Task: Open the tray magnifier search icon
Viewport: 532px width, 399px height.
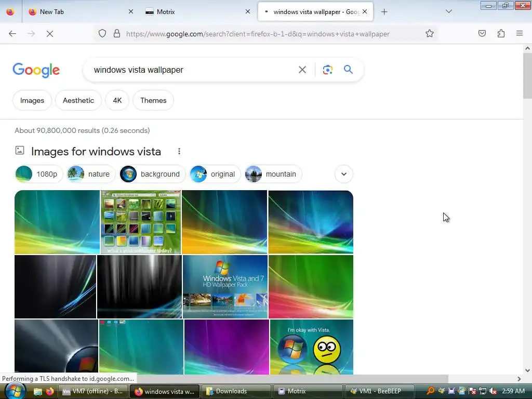Action: coord(431,391)
